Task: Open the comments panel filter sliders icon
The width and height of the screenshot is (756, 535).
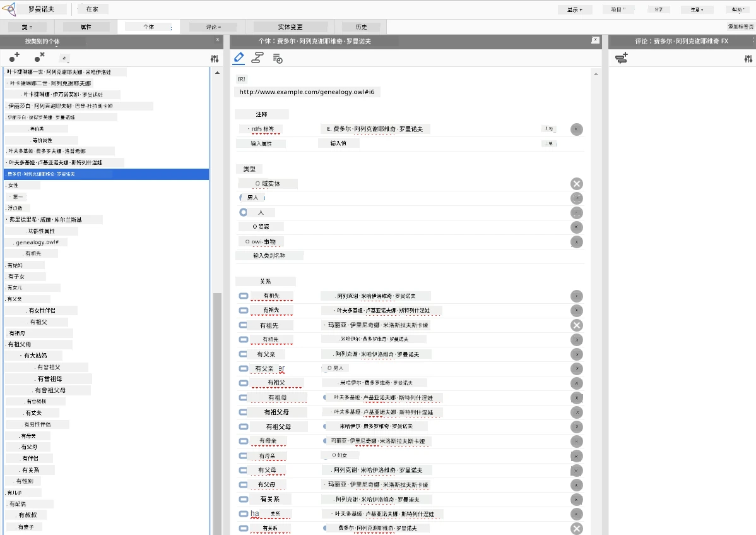Action: [x=748, y=59]
